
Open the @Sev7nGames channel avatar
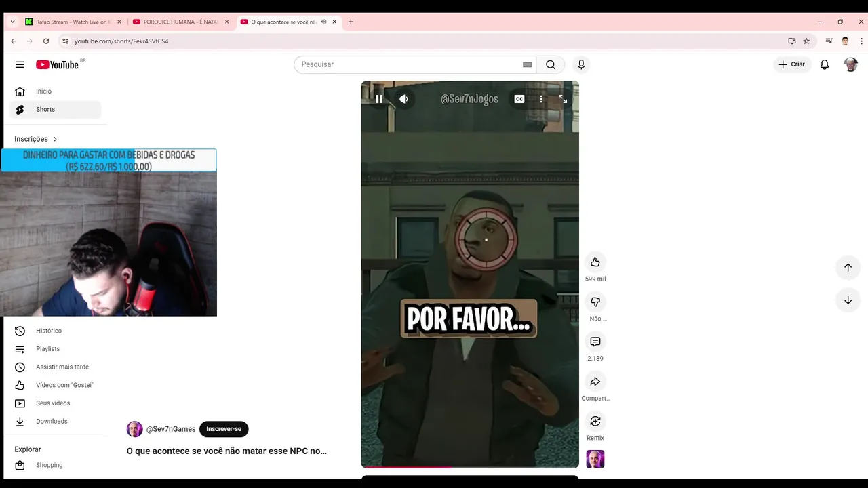tap(135, 429)
